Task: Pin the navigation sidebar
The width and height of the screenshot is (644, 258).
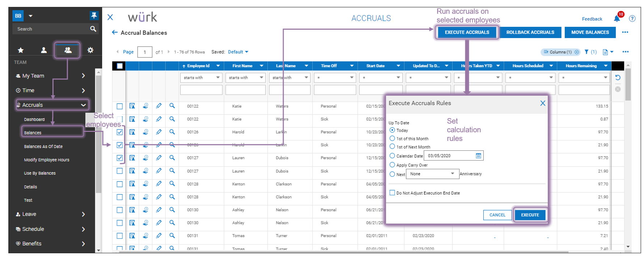Action: coord(94,15)
